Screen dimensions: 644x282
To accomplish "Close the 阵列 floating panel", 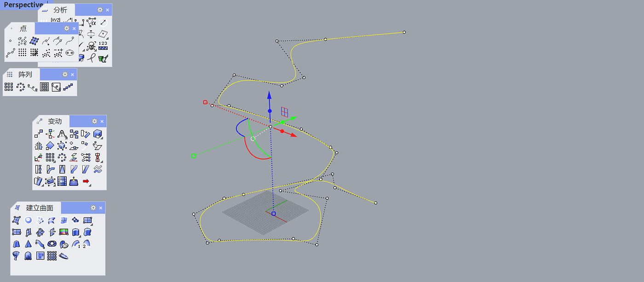I will pyautogui.click(x=72, y=74).
